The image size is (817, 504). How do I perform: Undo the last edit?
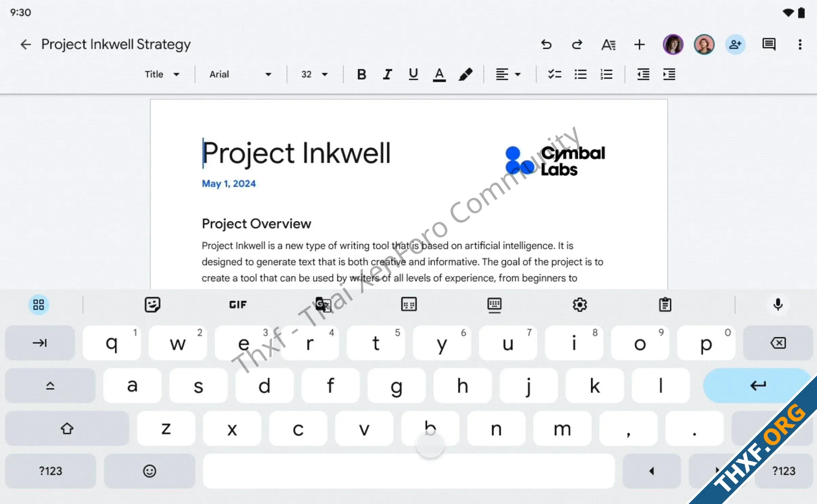[x=546, y=44]
